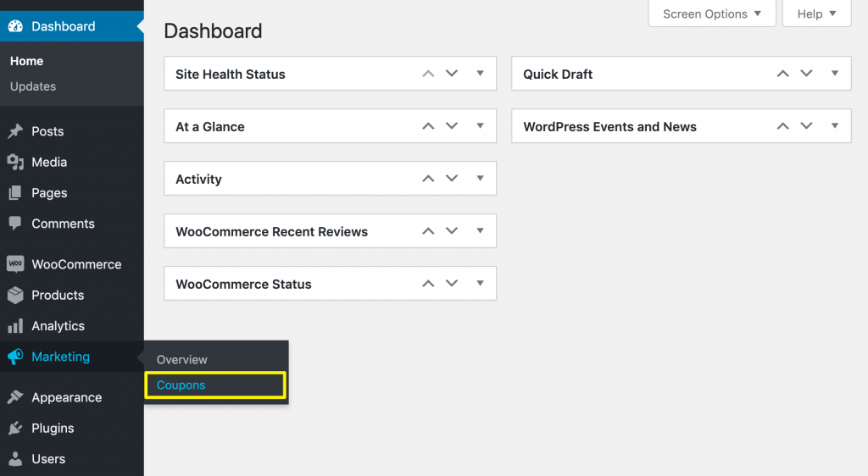This screenshot has width=868, height=476.
Task: Click the Products box icon
Action: [15, 296]
